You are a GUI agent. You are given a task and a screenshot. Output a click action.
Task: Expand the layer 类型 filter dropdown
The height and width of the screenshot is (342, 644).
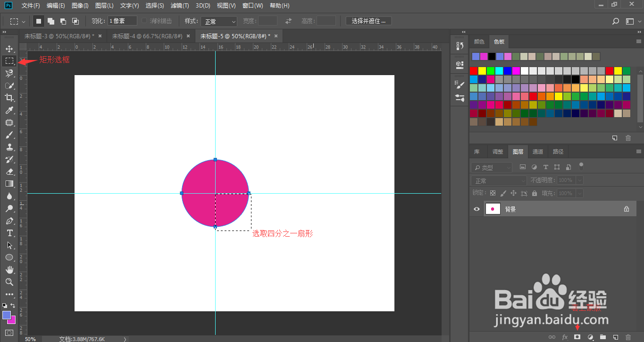(x=492, y=167)
